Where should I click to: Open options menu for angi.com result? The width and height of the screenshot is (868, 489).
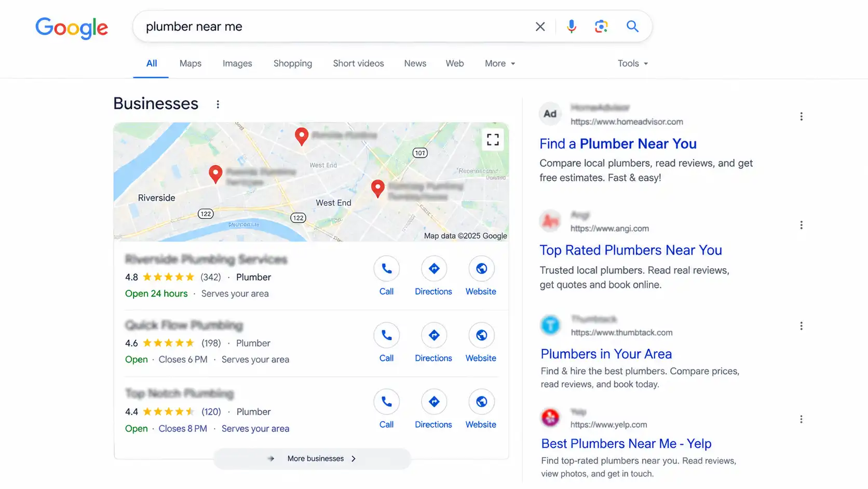point(802,225)
